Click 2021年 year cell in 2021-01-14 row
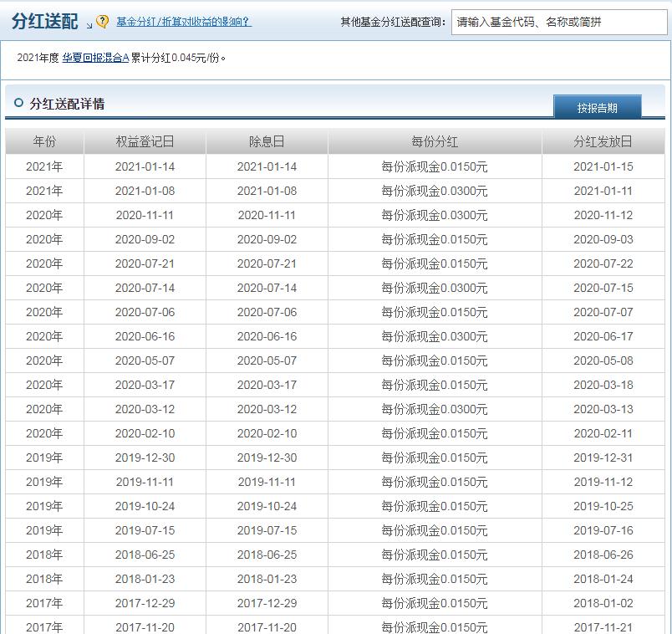 click(x=44, y=166)
